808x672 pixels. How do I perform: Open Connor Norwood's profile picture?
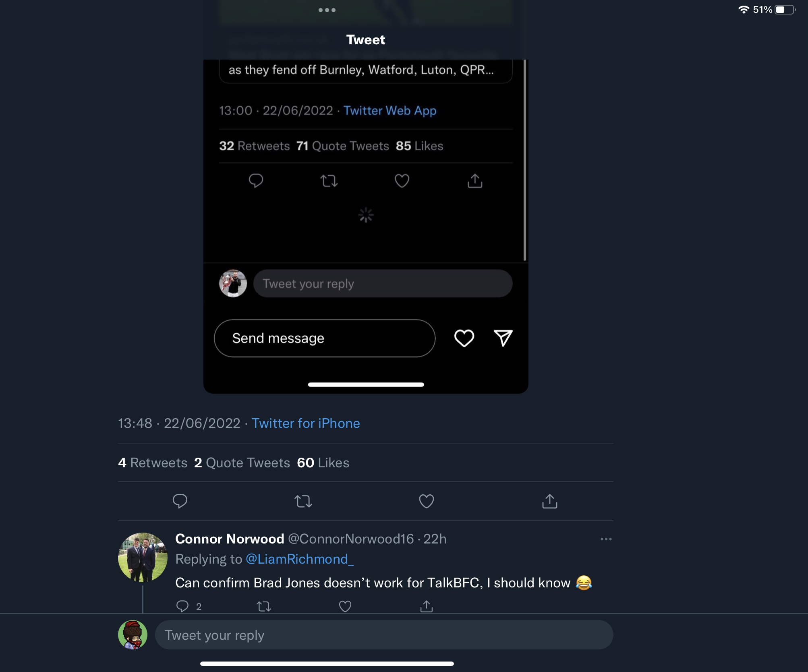tap(143, 557)
